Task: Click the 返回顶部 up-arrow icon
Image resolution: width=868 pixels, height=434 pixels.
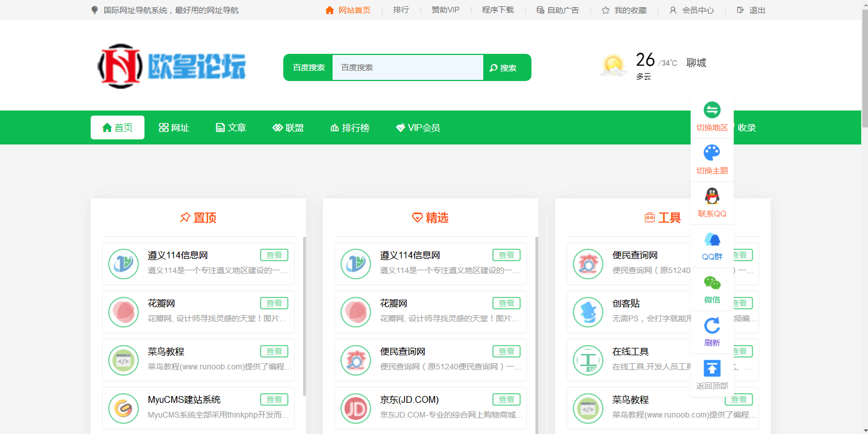Action: tap(712, 368)
